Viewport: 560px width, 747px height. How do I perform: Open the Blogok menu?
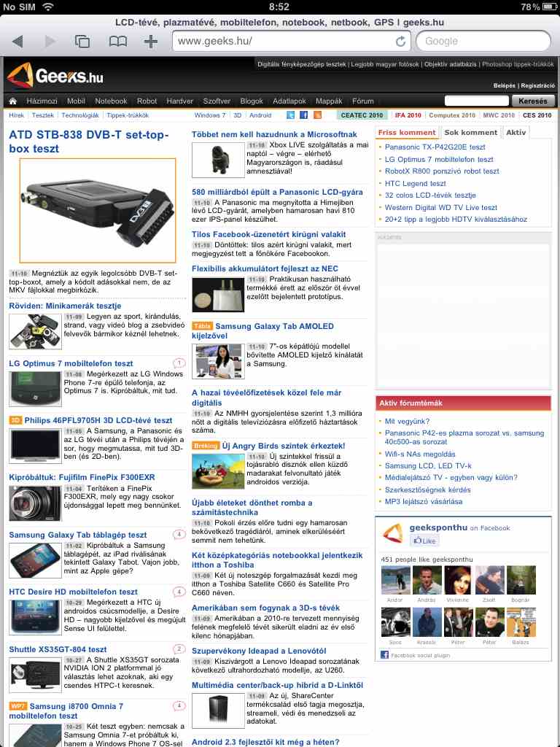click(x=252, y=101)
